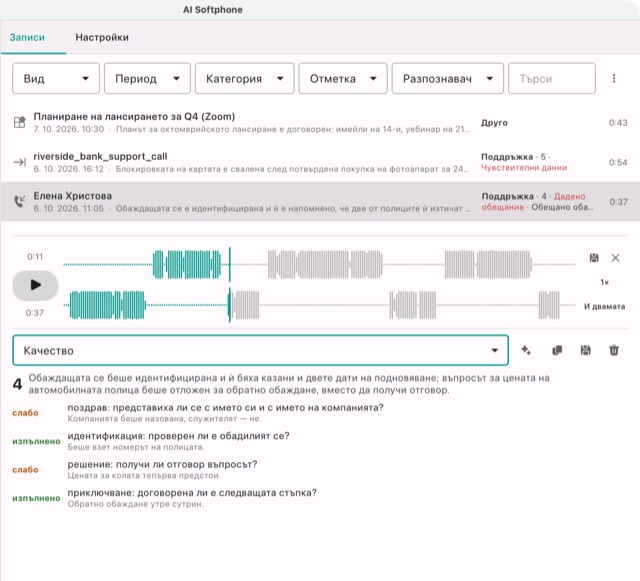640x581 pixels.
Task: Save the analysis with the disk icon
Action: point(586,350)
